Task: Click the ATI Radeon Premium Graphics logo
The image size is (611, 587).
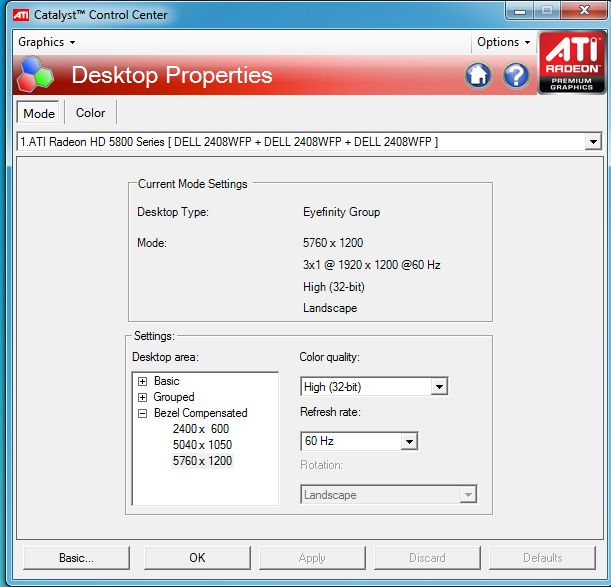Action: (x=571, y=62)
